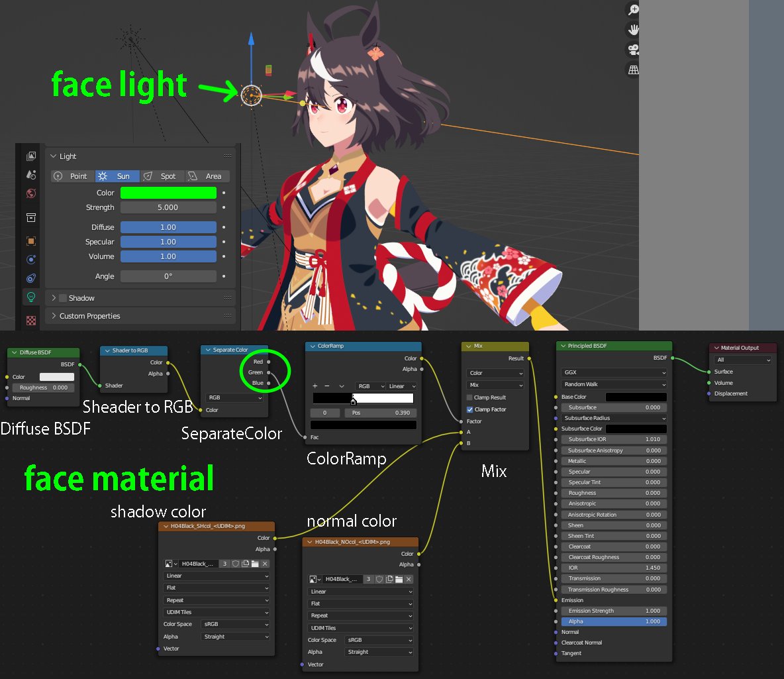784x679 pixels.
Task: Collapse the ColorRamp node header
Action: coord(313,346)
